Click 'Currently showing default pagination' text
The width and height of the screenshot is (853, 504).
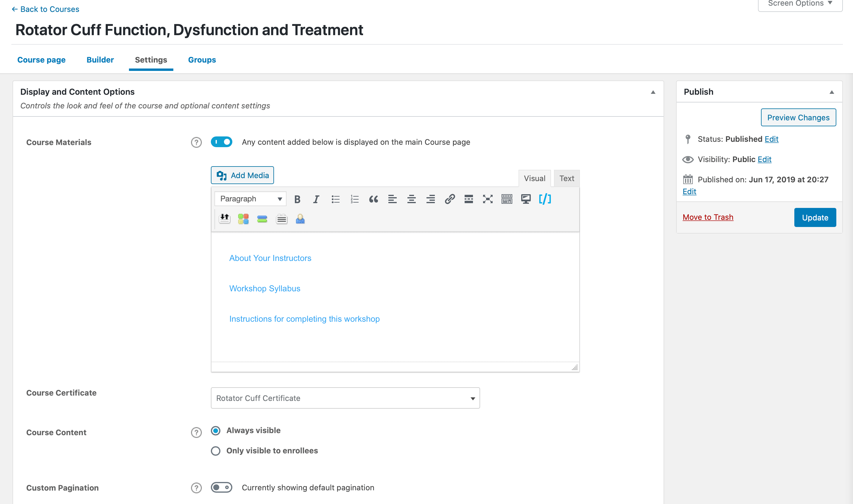pyautogui.click(x=308, y=488)
